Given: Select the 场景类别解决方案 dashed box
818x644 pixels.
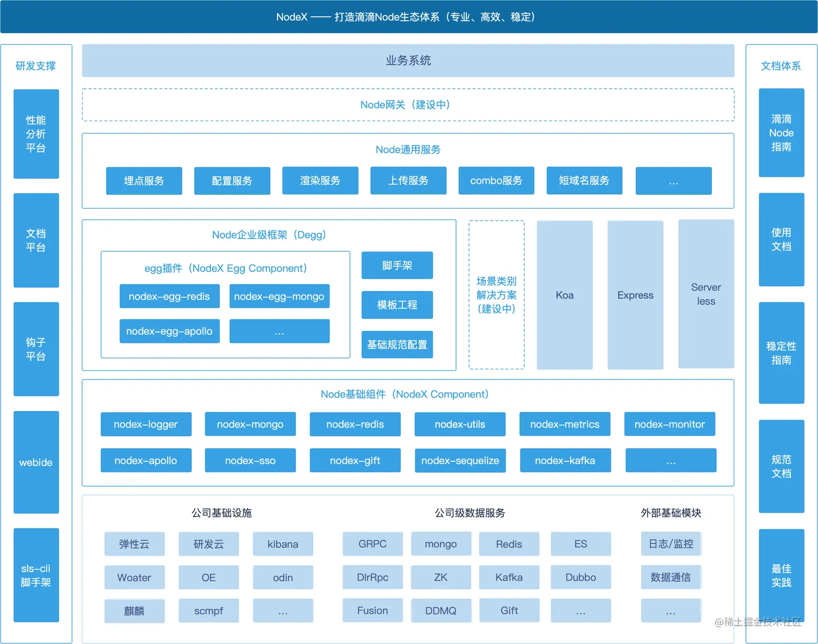Looking at the screenshot, I should (497, 295).
